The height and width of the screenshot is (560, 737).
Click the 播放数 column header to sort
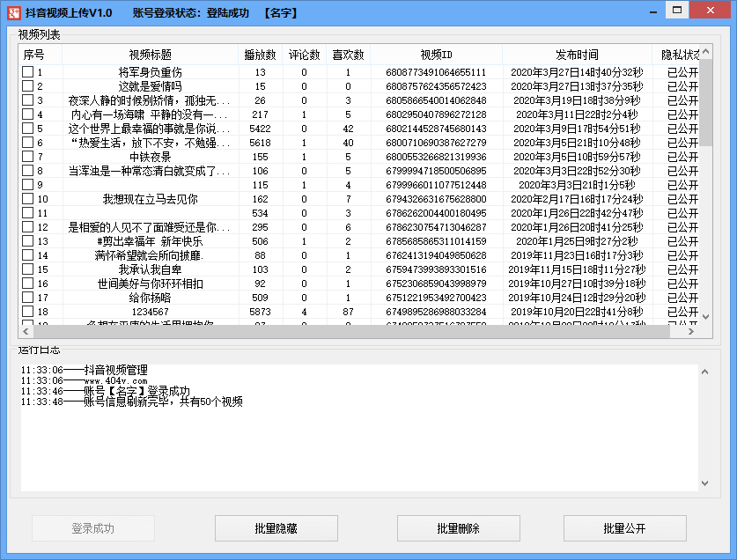click(x=262, y=53)
